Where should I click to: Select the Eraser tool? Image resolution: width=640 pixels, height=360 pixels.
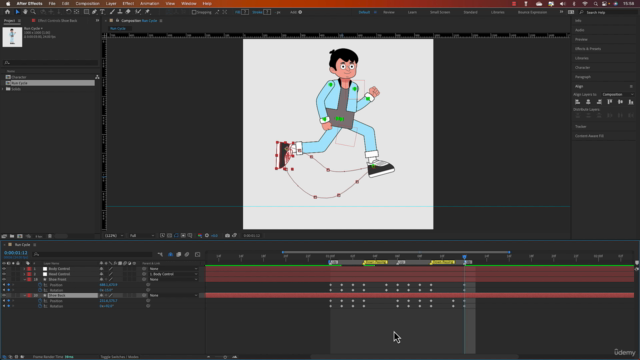[x=128, y=12]
